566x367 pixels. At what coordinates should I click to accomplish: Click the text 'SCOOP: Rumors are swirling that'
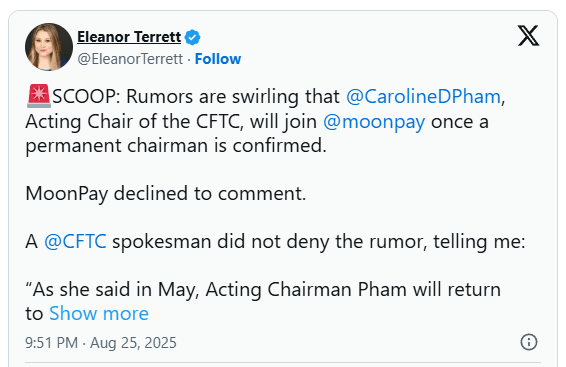coord(196,97)
